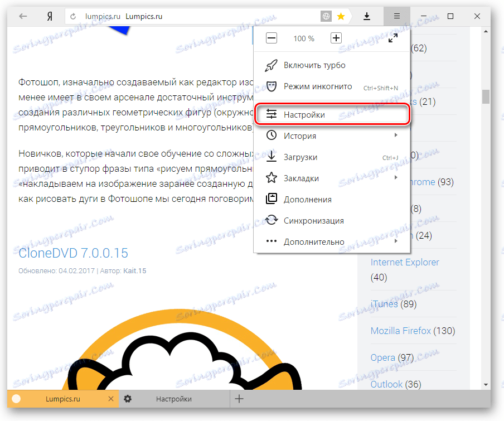Click the Protect shield icon in address bar

pyautogui.click(x=326, y=16)
